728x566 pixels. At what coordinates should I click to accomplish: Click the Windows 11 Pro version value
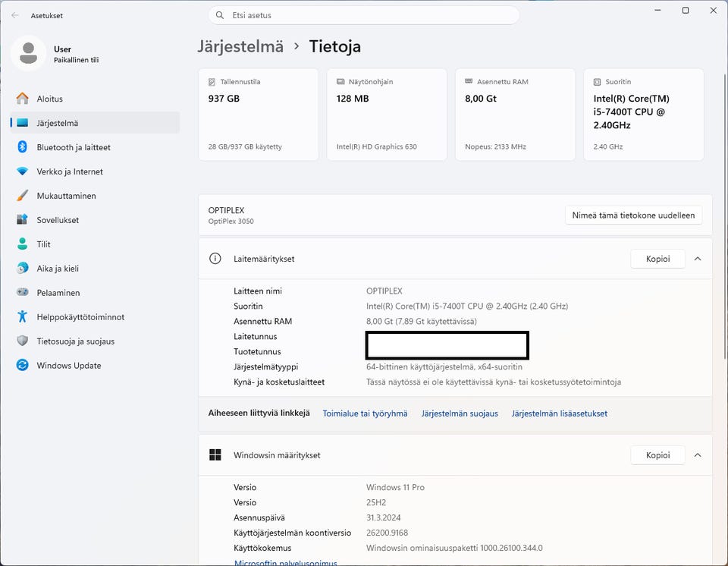395,487
